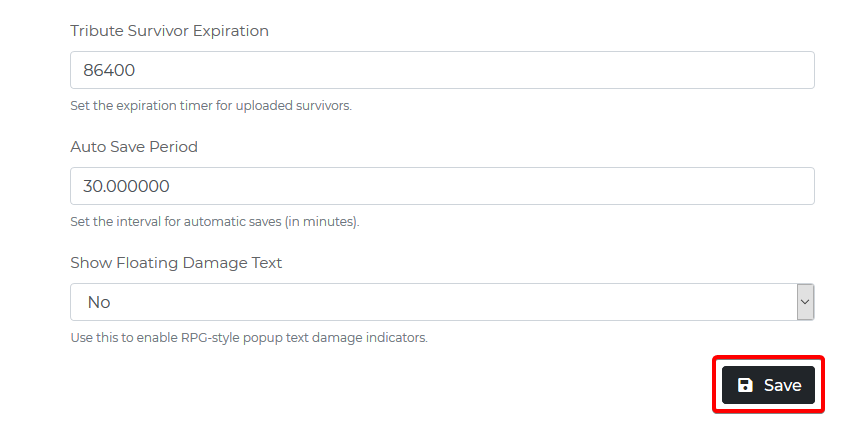849x438 pixels.
Task: Click the 86400 value in the expiration field
Action: tap(111, 71)
